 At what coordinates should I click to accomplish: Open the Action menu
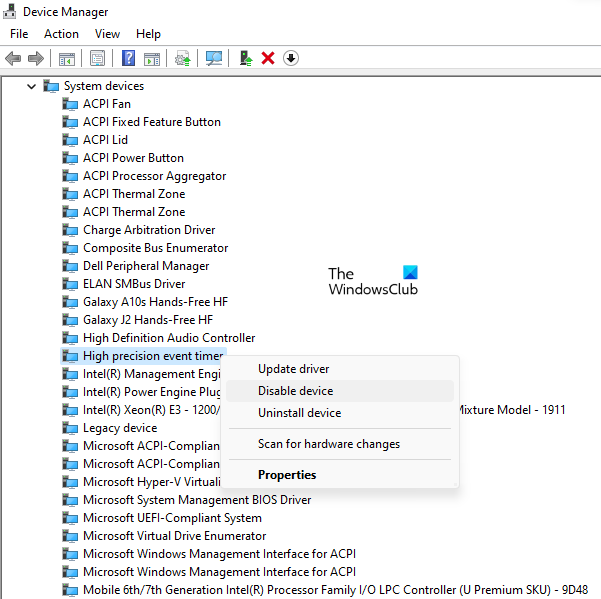(61, 34)
